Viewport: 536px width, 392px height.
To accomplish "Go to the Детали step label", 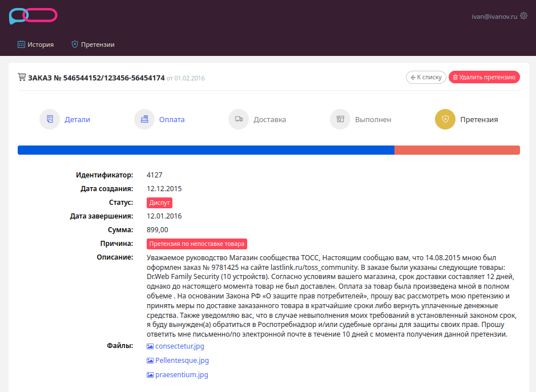I will click(77, 120).
